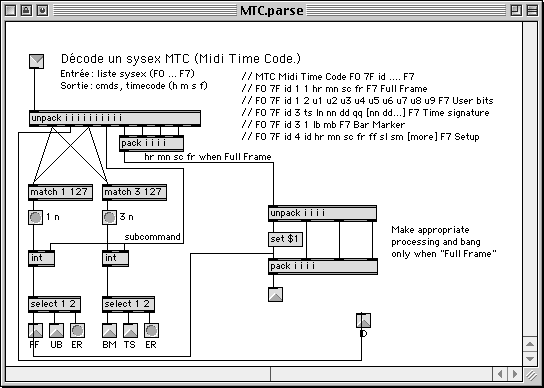Select the match 3 127 object
This screenshot has height=388, width=544.
pyautogui.click(x=134, y=192)
